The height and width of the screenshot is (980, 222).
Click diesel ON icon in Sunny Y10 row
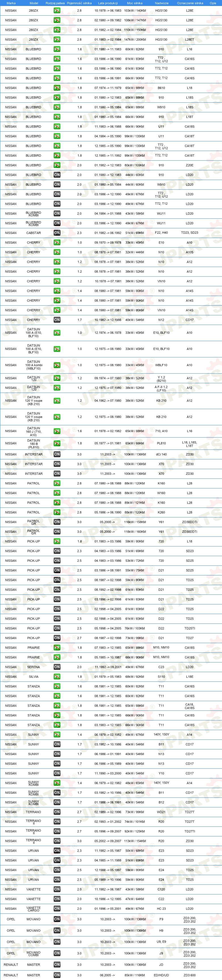pos(57,773)
